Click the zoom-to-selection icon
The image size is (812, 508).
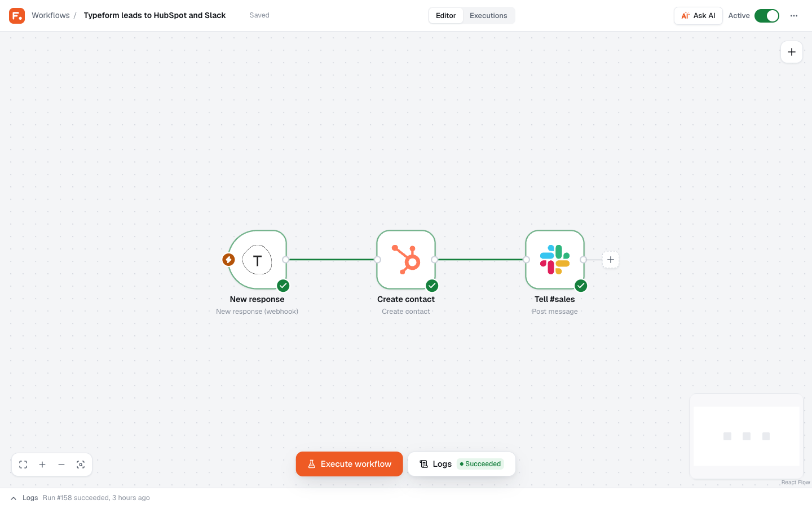(81, 465)
